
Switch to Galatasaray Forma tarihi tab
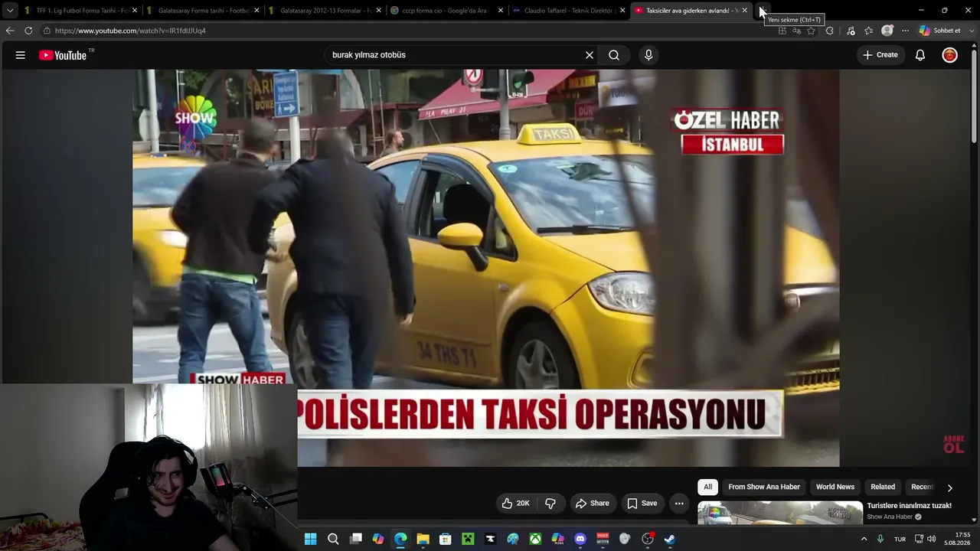click(x=202, y=11)
